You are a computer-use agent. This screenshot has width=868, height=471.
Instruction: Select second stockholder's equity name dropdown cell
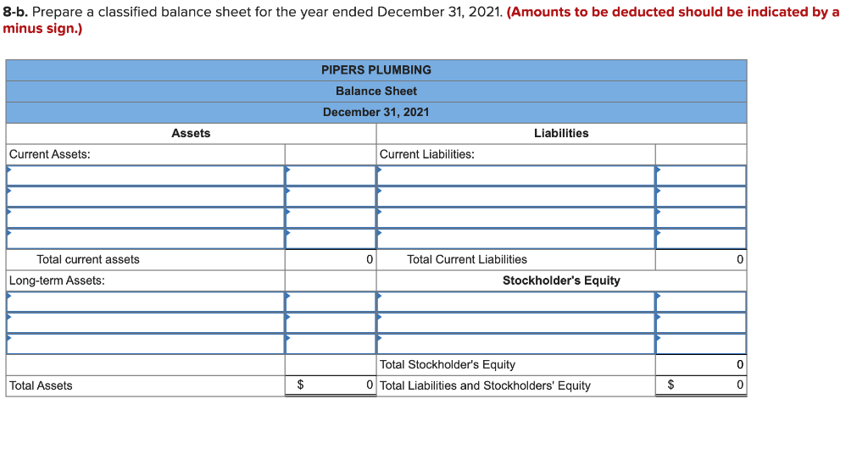pos(516,323)
